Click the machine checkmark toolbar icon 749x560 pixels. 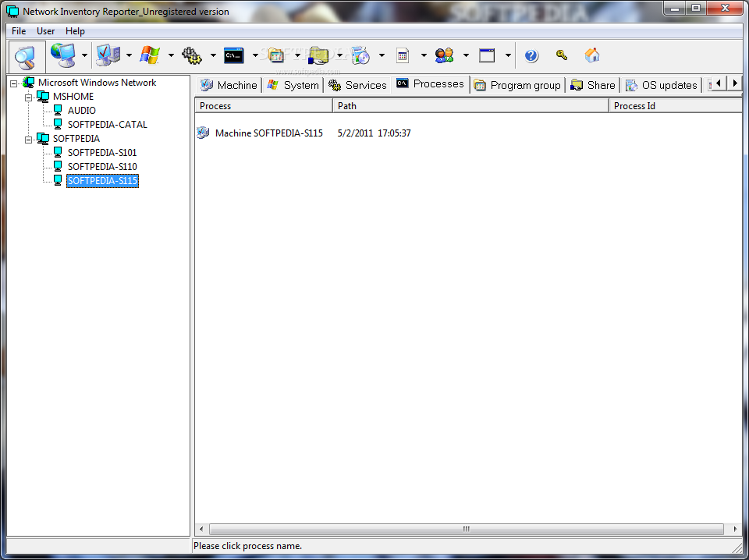108,55
